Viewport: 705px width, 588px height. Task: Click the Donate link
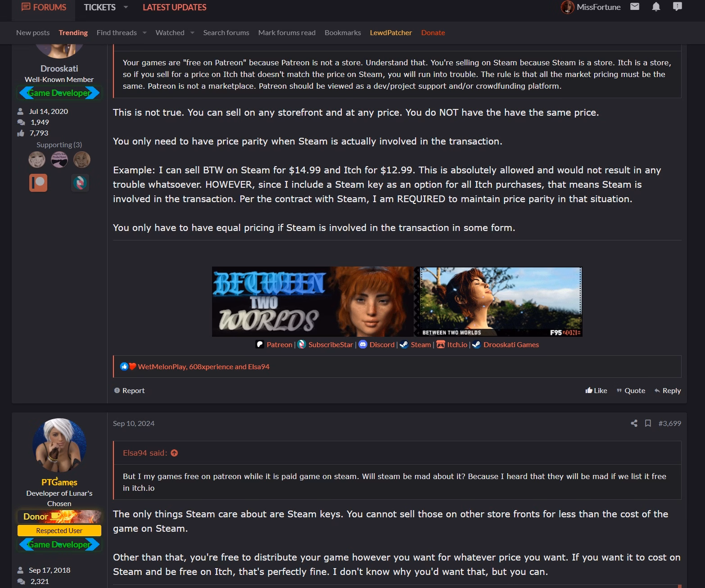click(x=433, y=32)
